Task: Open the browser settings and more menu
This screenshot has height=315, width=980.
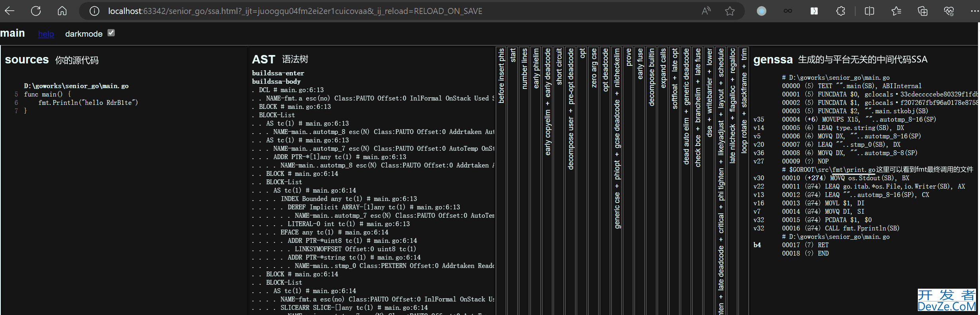Action: (974, 11)
